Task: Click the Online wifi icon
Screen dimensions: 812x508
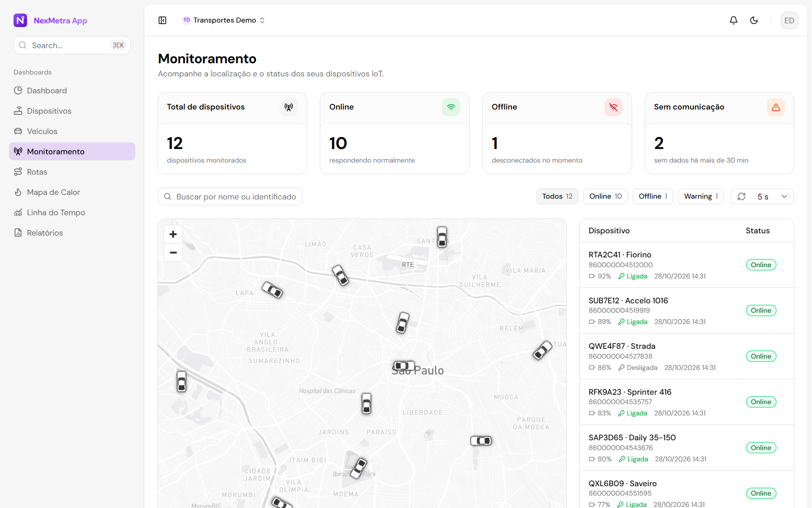Action: pos(451,107)
